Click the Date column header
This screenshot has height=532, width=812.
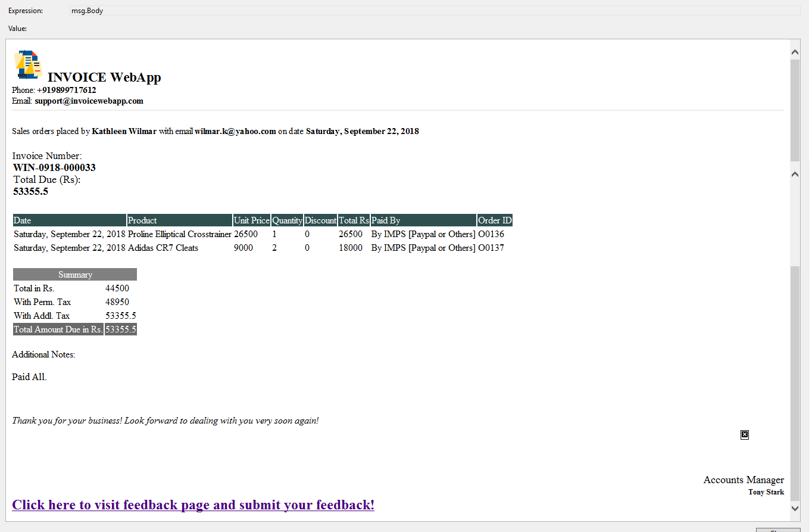pyautogui.click(x=70, y=220)
